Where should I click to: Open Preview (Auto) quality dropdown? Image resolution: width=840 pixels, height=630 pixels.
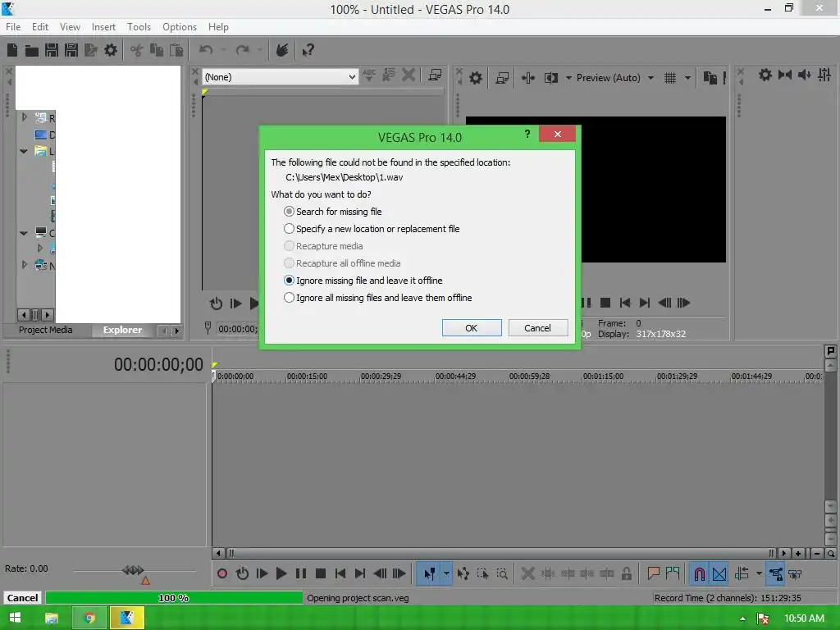point(651,78)
